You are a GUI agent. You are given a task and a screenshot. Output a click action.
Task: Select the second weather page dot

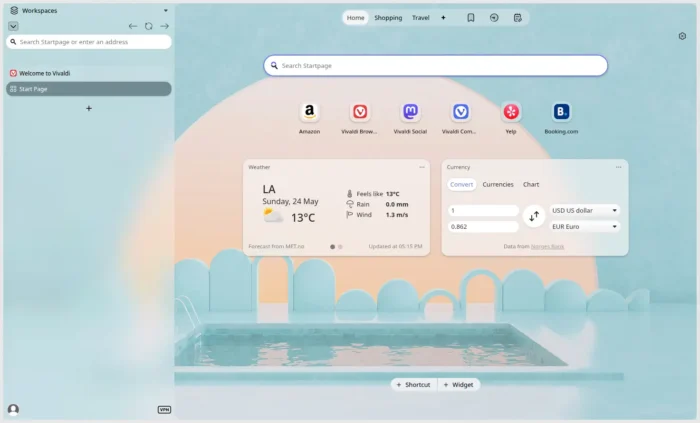(340, 247)
